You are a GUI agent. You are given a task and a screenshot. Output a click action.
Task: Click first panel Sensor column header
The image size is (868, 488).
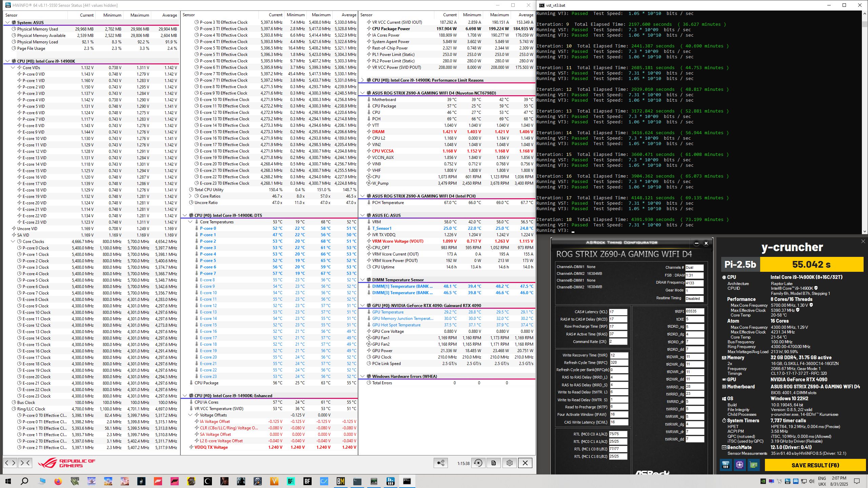(35, 15)
